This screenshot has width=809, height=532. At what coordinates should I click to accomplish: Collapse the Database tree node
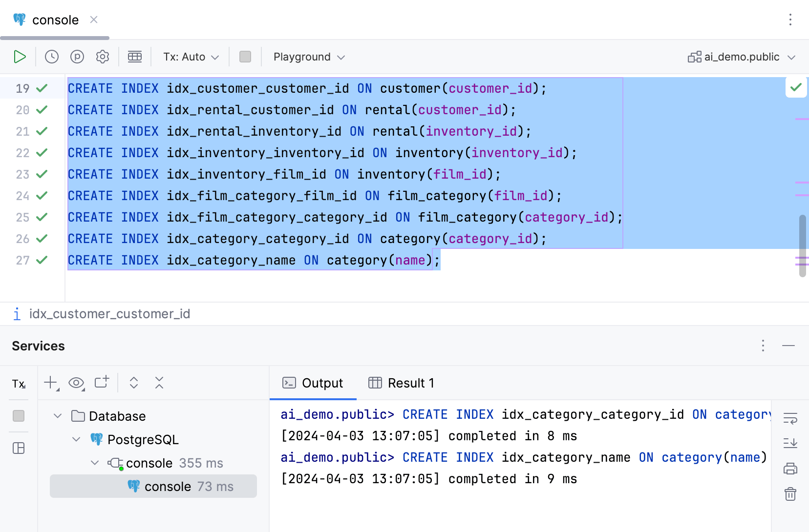pos(58,416)
